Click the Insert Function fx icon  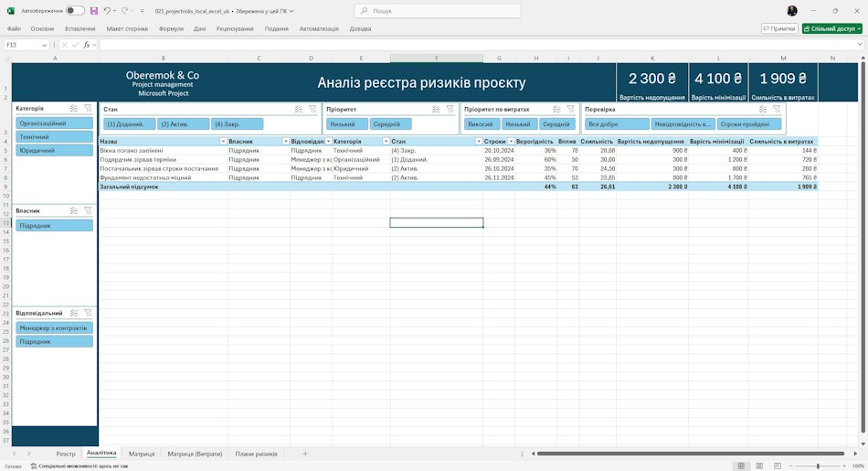click(x=87, y=45)
